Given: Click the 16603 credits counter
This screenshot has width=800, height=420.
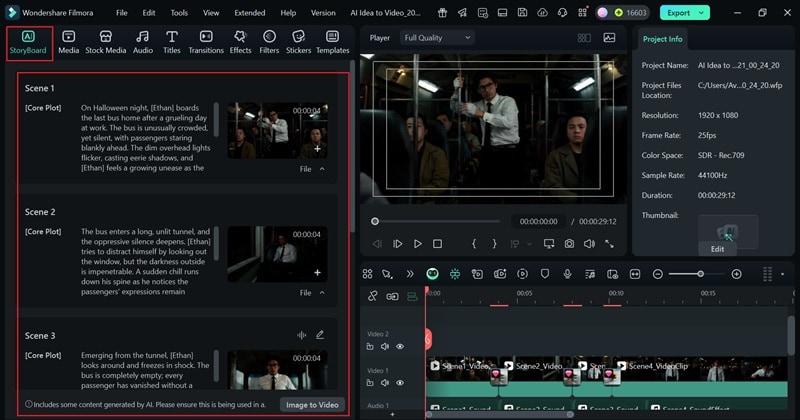Looking at the screenshot, I should (631, 13).
